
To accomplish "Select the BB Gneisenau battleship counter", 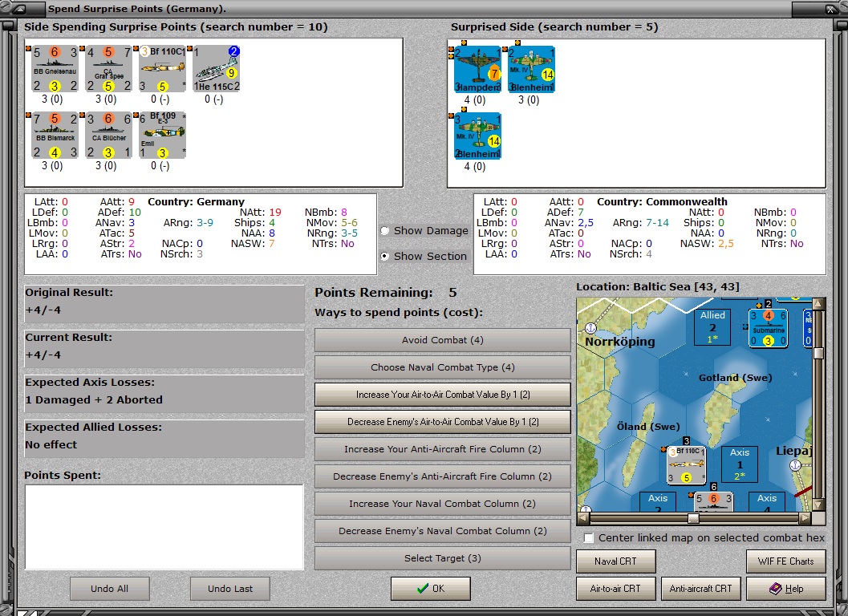I will (x=54, y=69).
